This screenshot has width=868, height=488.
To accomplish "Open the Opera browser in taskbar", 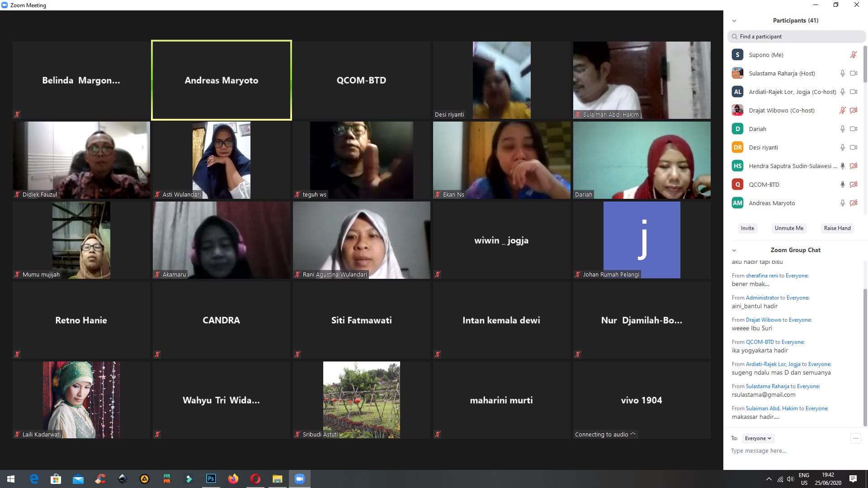I will 255,479.
